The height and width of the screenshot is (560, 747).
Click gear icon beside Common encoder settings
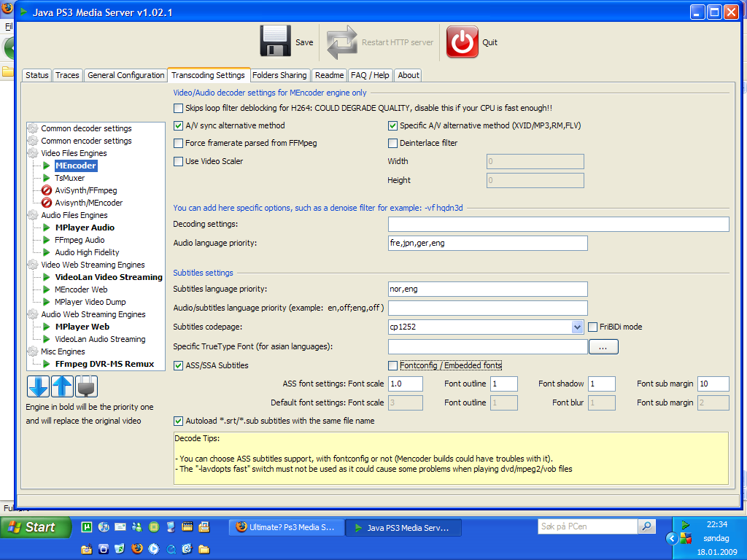click(x=33, y=141)
